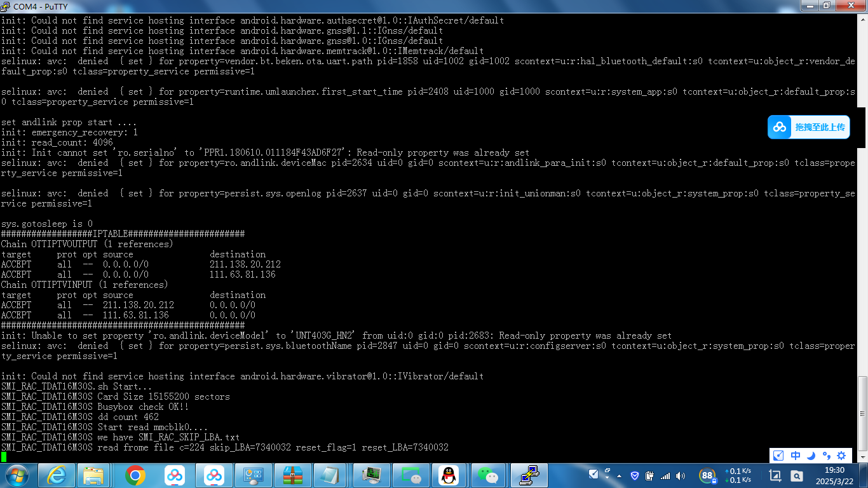Click the terminal scrollbar up arrow

pos(862,19)
